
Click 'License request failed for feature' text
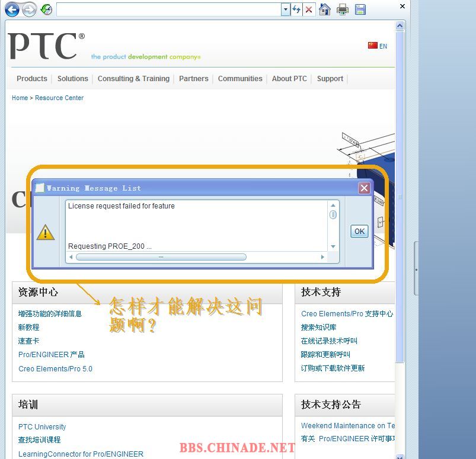122,206
